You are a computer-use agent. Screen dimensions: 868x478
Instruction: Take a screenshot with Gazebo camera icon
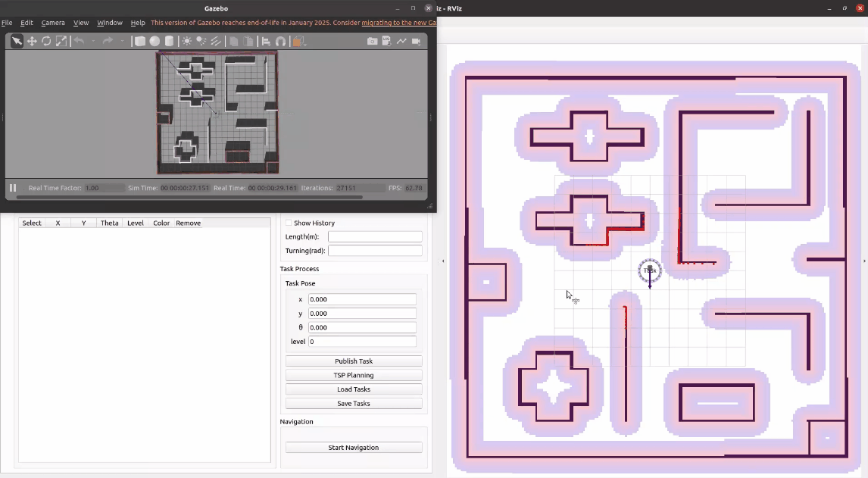[372, 41]
